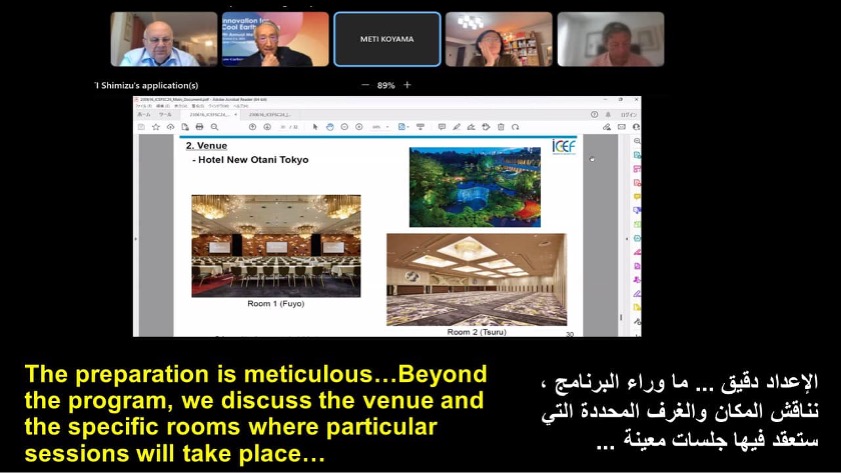Select the arrow selection tool
Viewport: 841px width, 473px height.
tap(316, 127)
